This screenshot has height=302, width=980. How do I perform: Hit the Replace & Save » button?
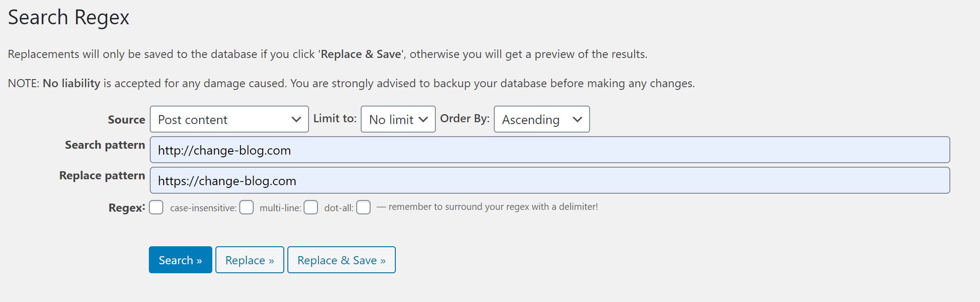click(x=341, y=260)
